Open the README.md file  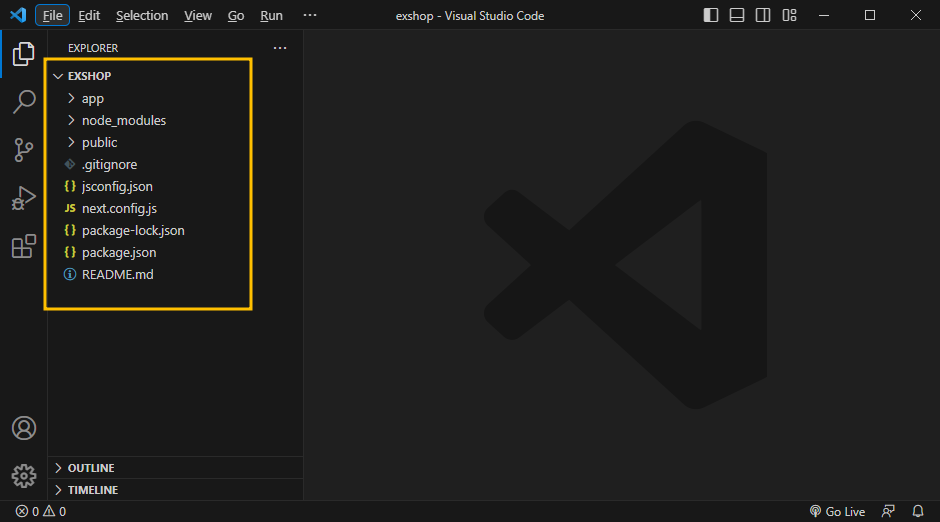coord(175,274)
